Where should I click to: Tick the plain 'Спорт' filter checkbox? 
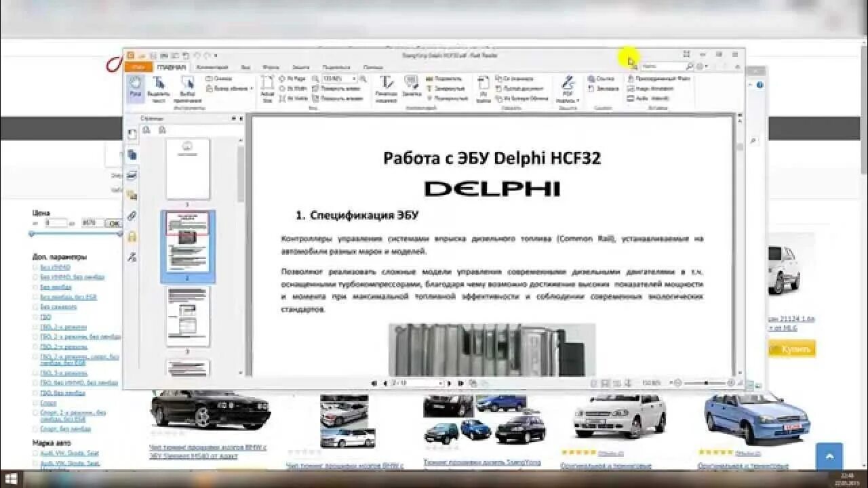tap(35, 403)
